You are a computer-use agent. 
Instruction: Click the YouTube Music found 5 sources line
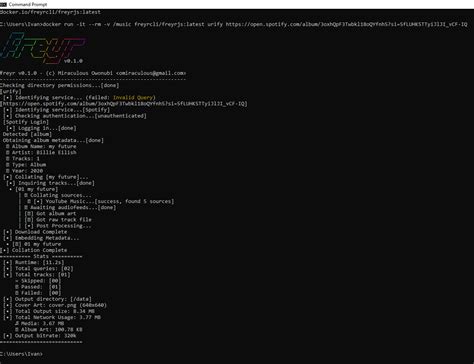[100, 201]
